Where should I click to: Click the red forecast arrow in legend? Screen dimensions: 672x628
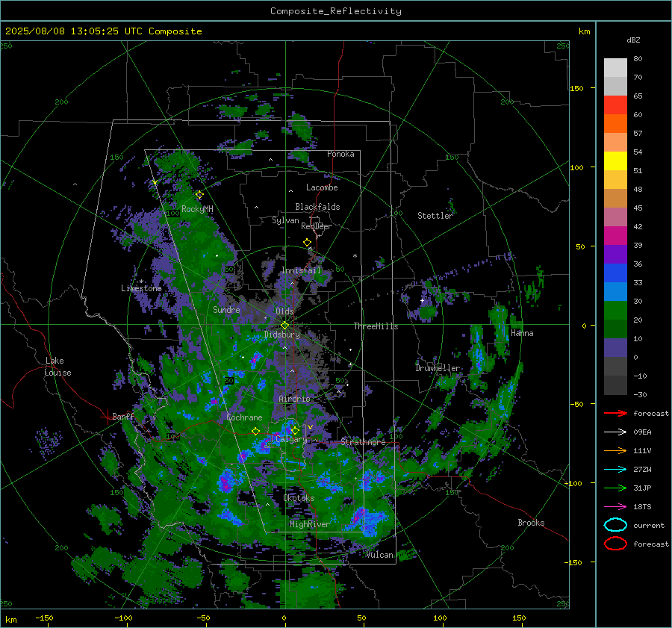(615, 413)
